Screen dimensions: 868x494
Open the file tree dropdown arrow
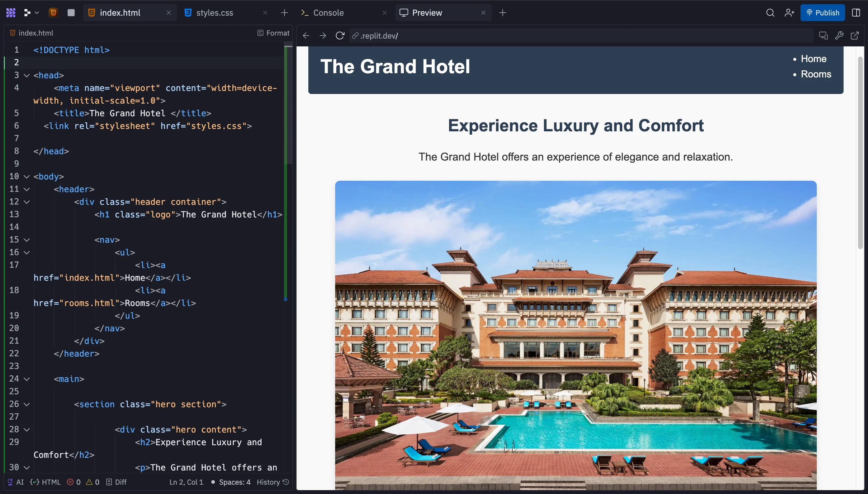point(37,13)
